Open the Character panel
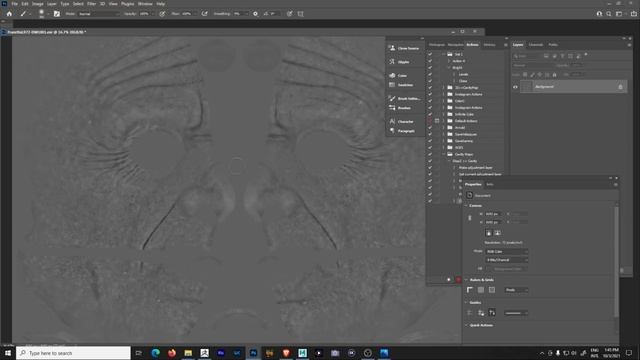This screenshot has height=360, width=640. [401, 121]
